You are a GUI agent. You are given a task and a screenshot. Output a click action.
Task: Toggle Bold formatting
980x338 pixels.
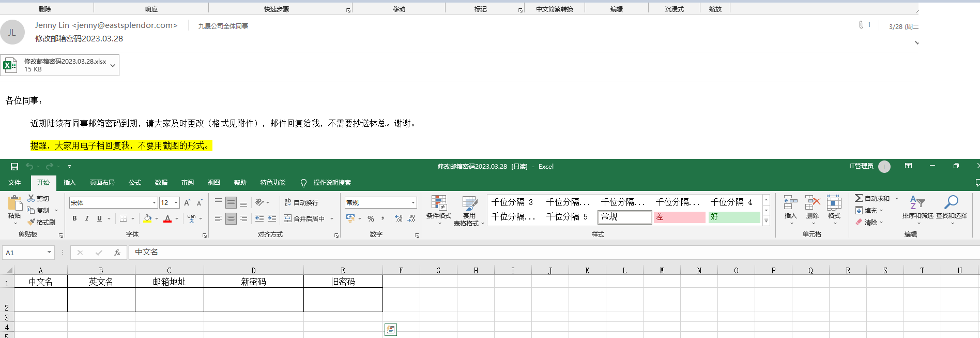point(74,218)
